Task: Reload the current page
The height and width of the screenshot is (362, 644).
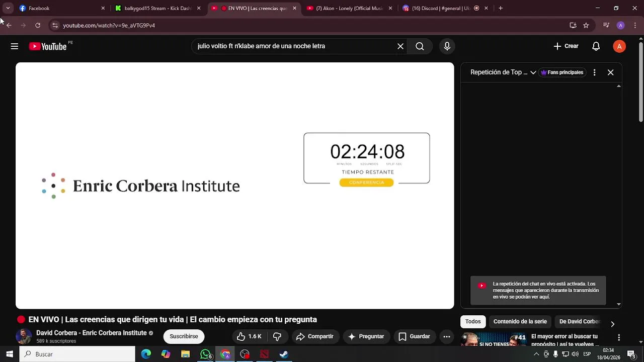Action: 38,25
